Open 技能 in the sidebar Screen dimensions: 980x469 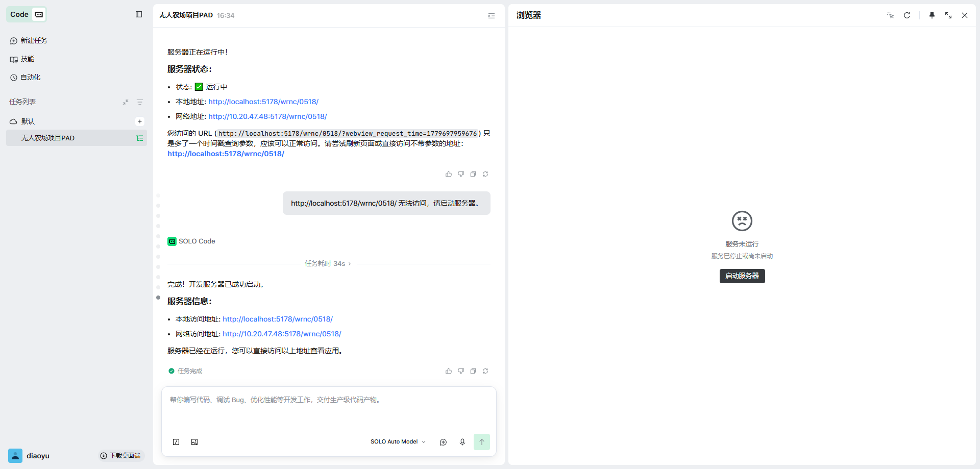tap(22, 59)
